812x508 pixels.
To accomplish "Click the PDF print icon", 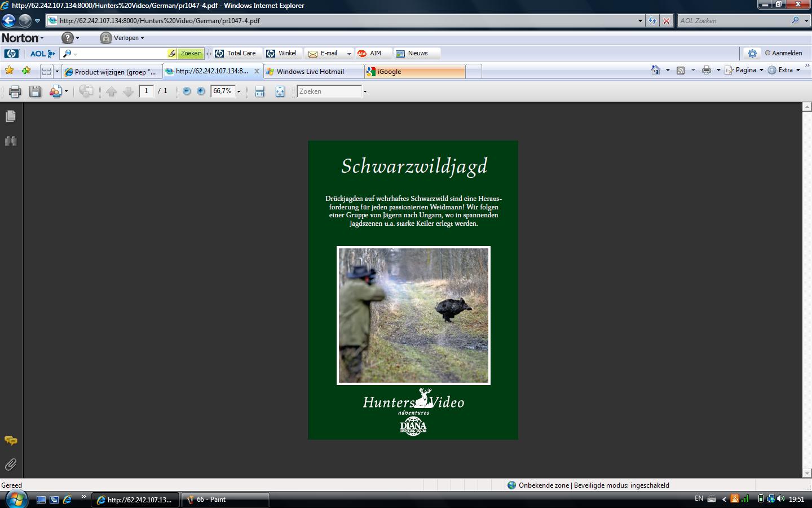I will (15, 91).
